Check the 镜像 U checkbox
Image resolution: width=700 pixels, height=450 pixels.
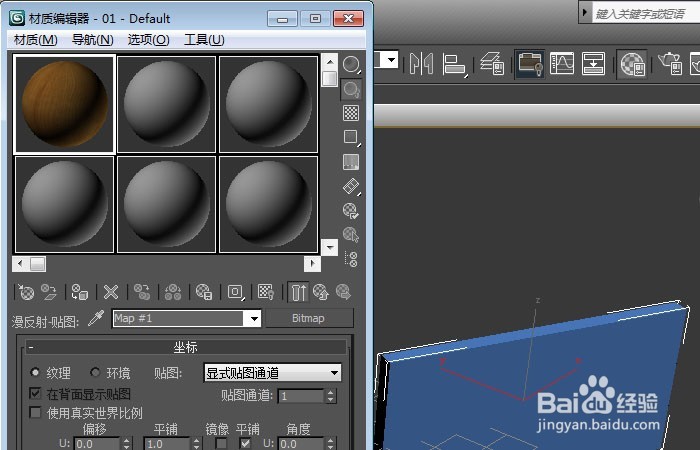pos(221,443)
